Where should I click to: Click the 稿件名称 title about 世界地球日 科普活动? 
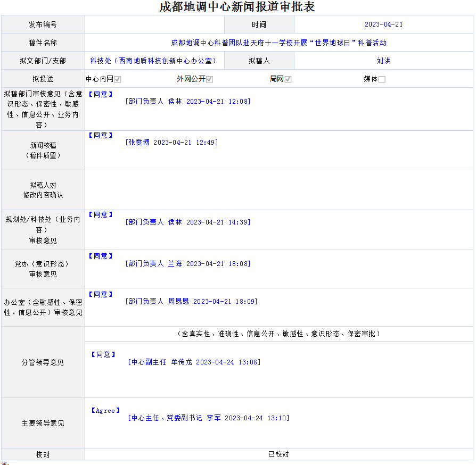pos(278,43)
